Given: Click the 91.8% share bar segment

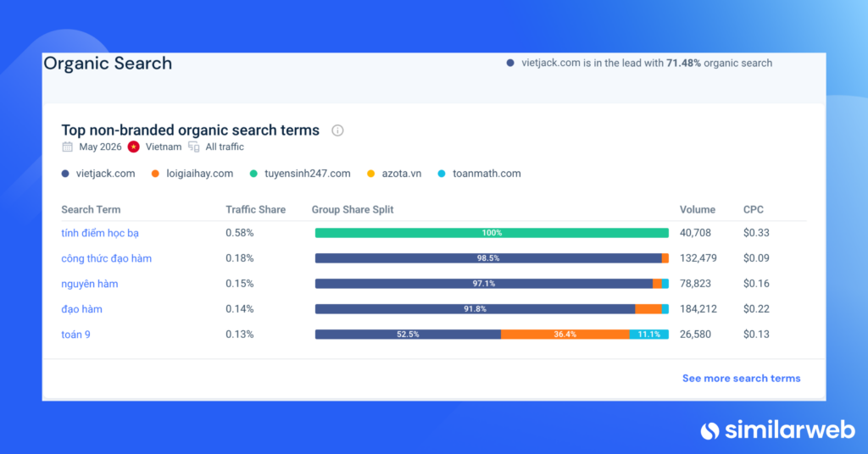Looking at the screenshot, I should point(475,309).
